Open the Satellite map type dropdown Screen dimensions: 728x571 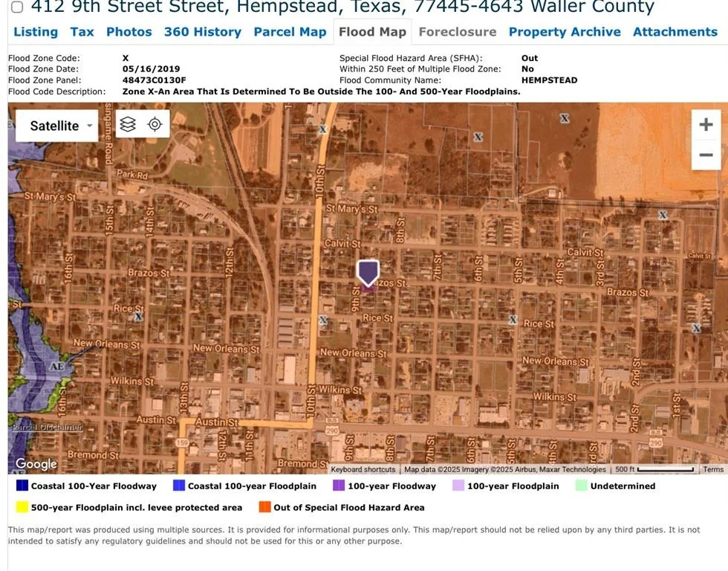(56, 126)
